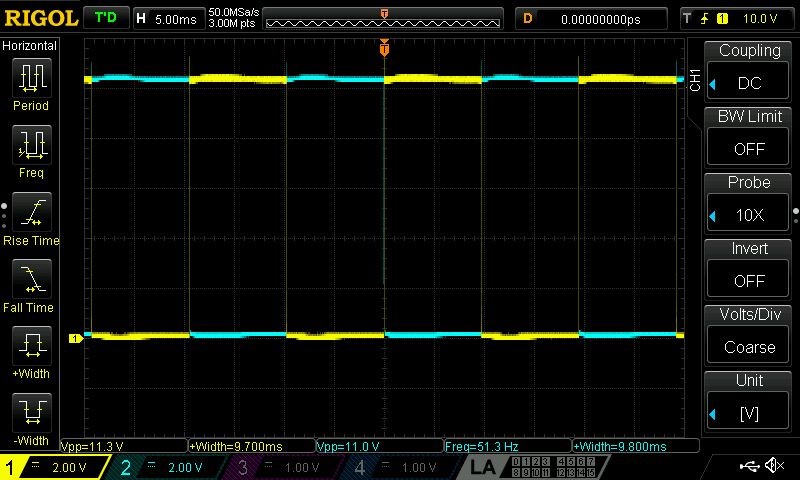Click the logic analyzer digital channel indicators
The width and height of the screenshot is (800, 480).
click(554, 467)
